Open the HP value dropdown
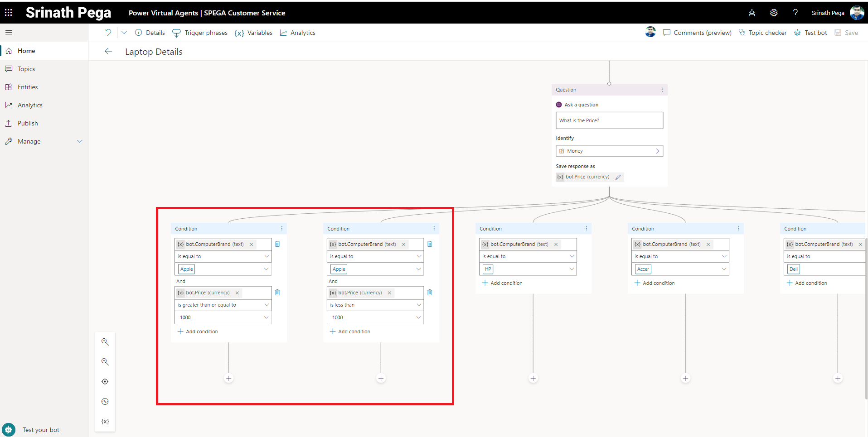Screen dimensions: 868x437 click(572, 269)
